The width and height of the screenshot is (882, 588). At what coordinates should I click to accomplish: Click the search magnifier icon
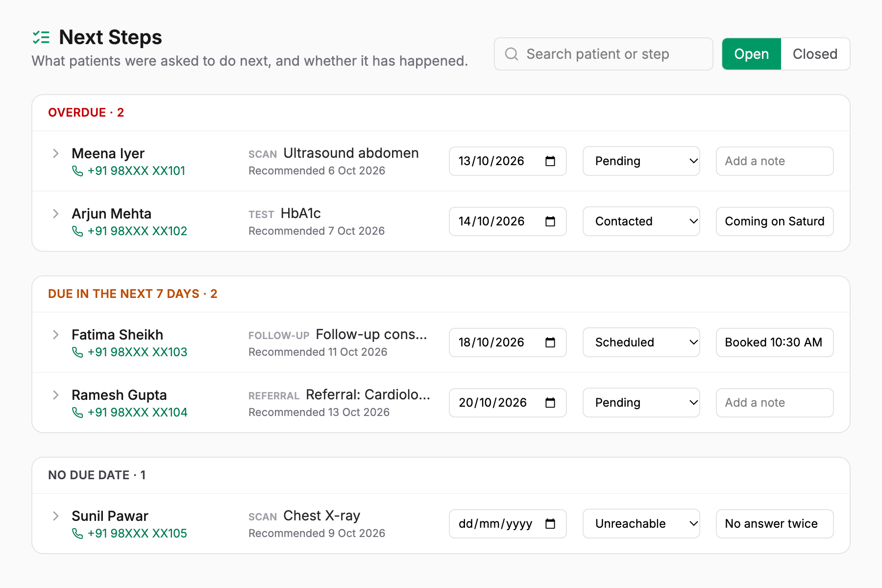[x=512, y=54]
